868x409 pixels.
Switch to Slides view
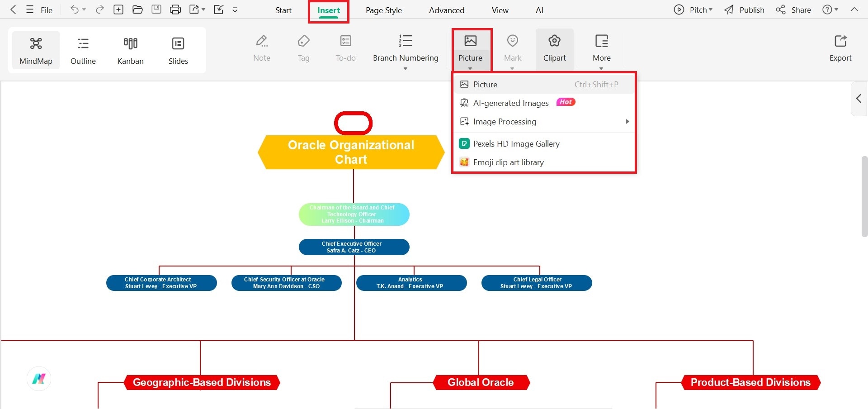[x=178, y=50]
